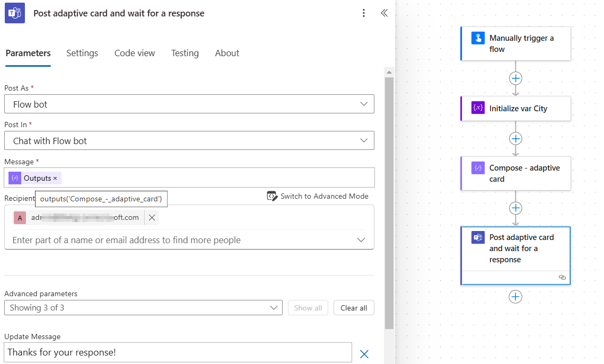Click the panel scrollbar up arrow

[x=389, y=73]
